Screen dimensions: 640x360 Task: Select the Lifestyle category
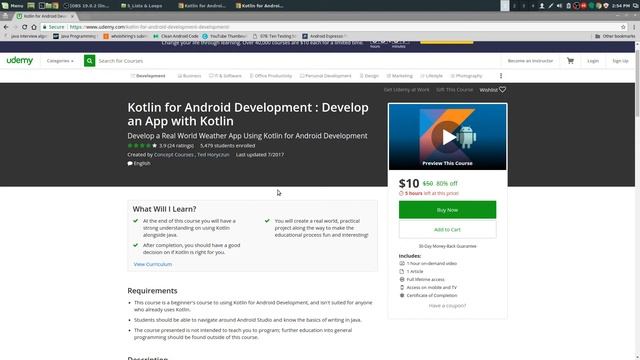tap(431, 76)
